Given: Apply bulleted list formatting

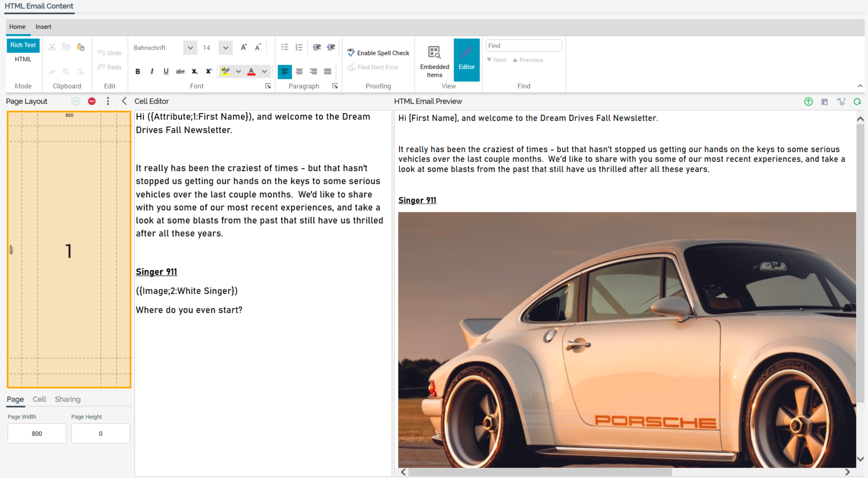Looking at the screenshot, I should (x=285, y=47).
